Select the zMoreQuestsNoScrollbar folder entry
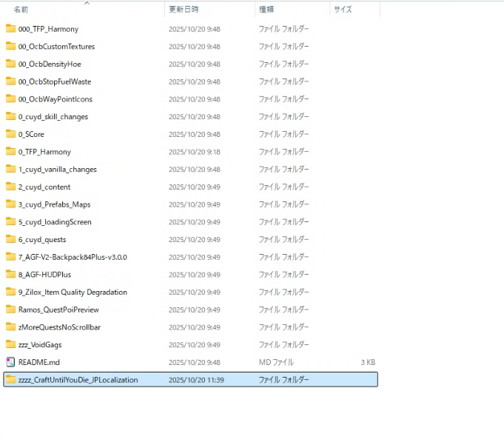The height and width of the screenshot is (445, 504). click(59, 327)
